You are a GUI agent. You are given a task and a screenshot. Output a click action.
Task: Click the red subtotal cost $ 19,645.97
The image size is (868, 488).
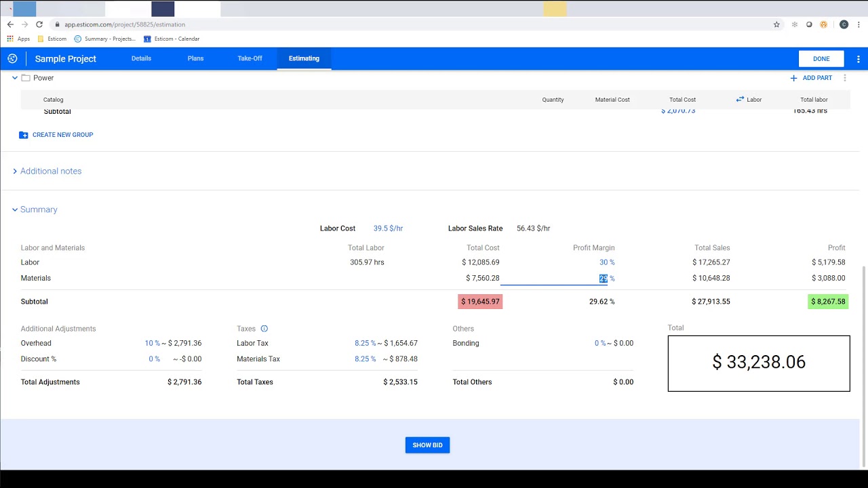point(480,302)
